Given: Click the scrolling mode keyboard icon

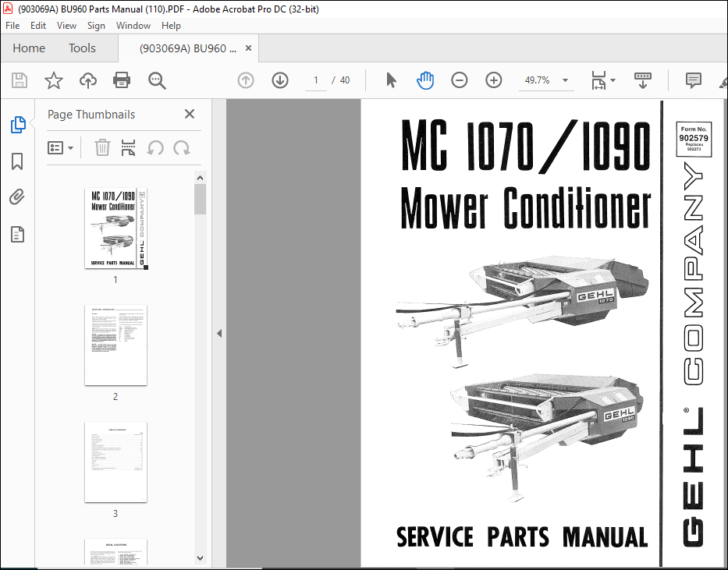Looking at the screenshot, I should 643,80.
